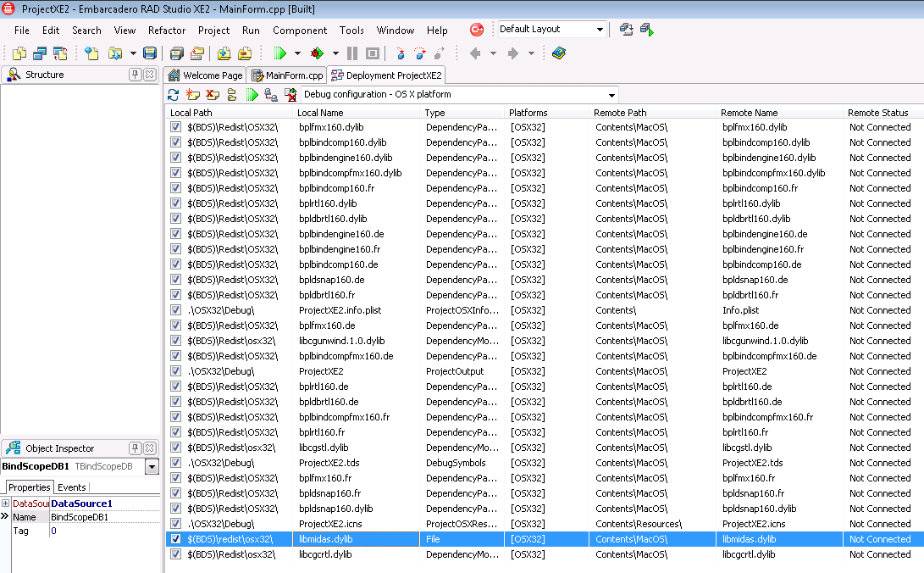Click the green Run button in main toolbar

coord(280,53)
